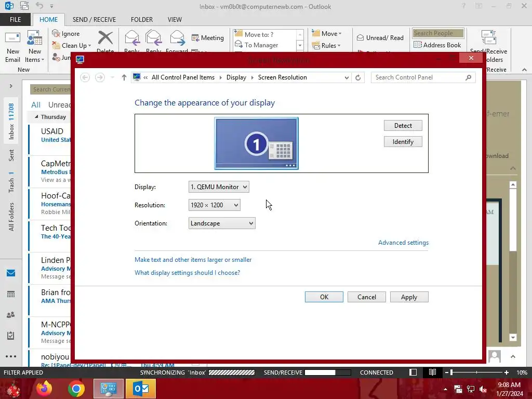
Task: Expand the Outlook folder pane
Action: click(x=11, y=86)
